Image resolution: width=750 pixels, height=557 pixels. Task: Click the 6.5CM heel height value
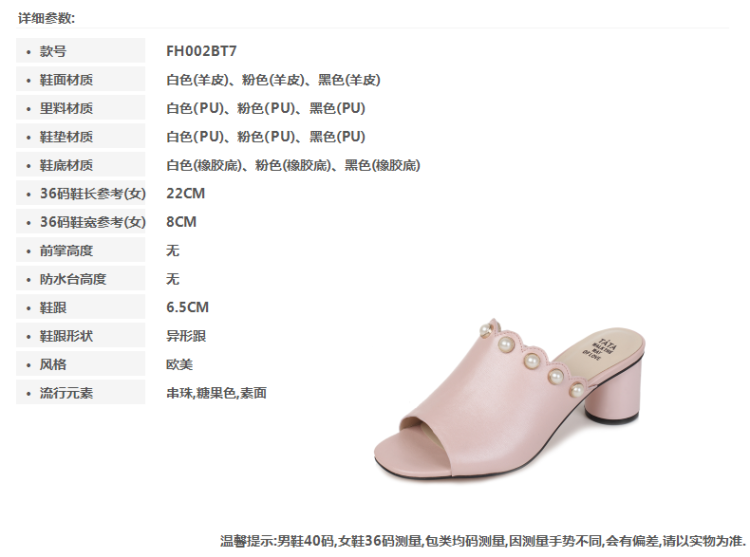click(x=188, y=307)
